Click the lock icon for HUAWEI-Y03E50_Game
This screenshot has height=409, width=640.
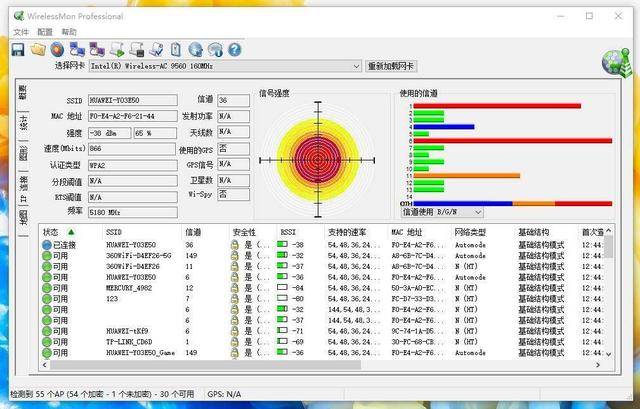[234, 352]
